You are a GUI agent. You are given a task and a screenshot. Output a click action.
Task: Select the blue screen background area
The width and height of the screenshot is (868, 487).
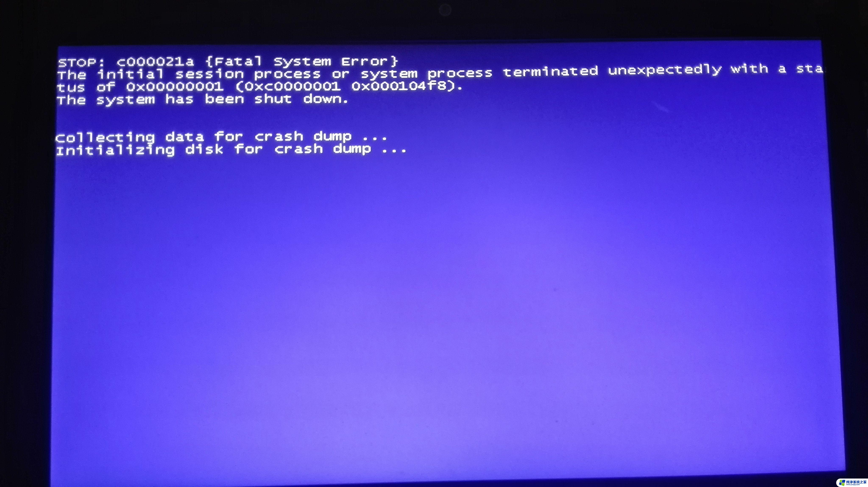pyautogui.click(x=434, y=298)
